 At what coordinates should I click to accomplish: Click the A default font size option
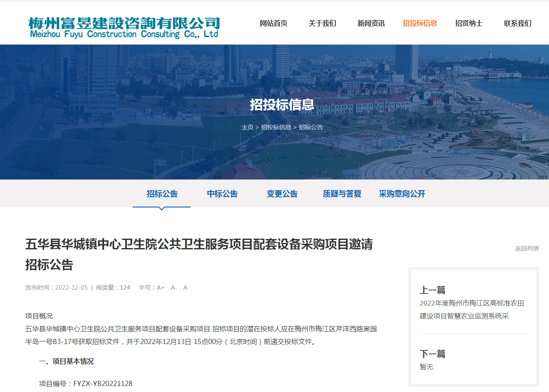click(185, 287)
